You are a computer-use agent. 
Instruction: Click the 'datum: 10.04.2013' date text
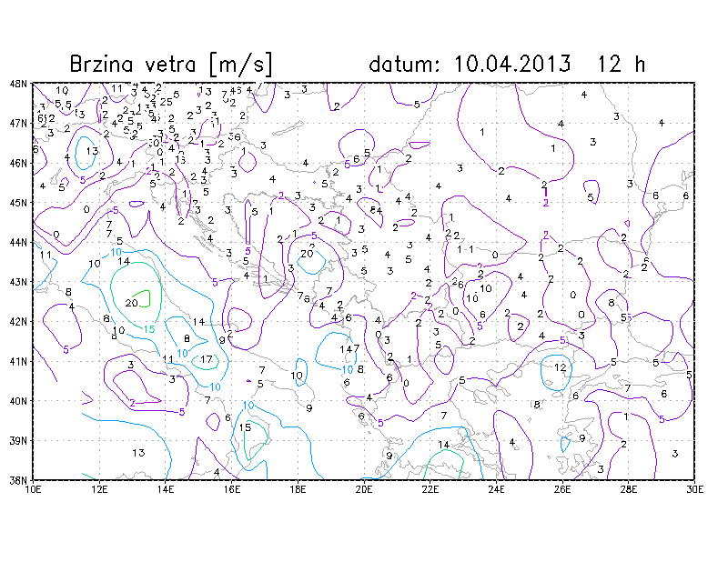[470, 64]
